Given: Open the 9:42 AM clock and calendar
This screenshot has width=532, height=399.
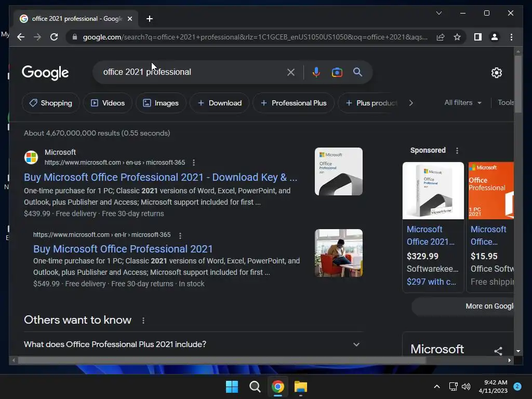Looking at the screenshot, I should click(493, 387).
